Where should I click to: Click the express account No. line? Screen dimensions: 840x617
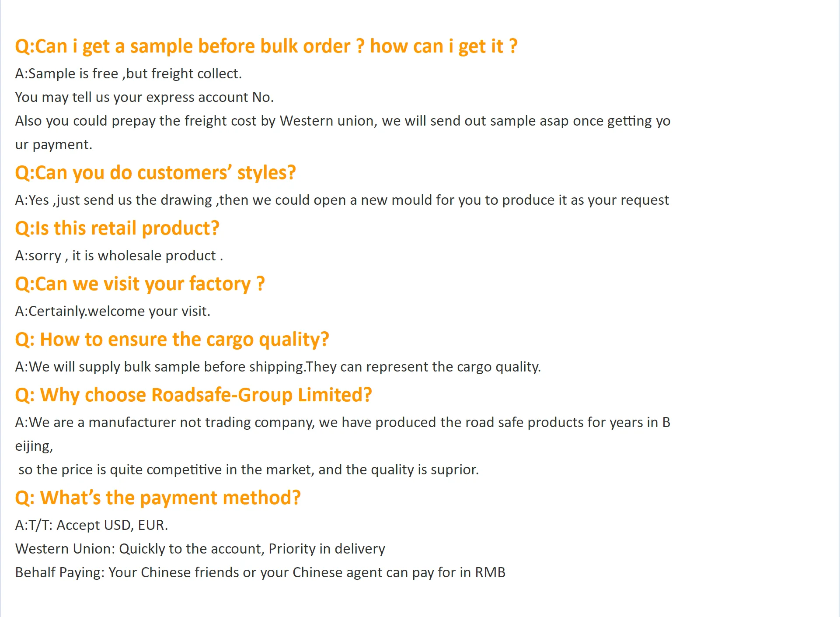tap(144, 97)
